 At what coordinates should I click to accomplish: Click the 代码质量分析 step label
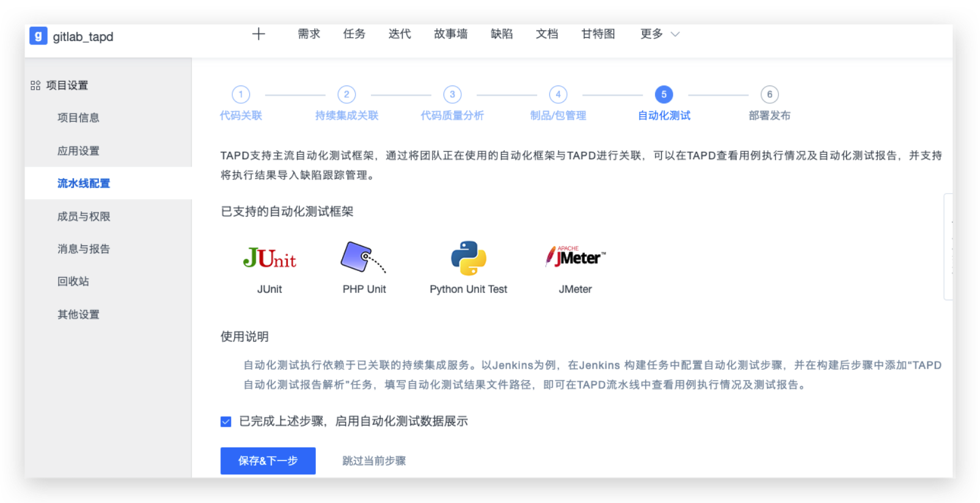point(452,115)
